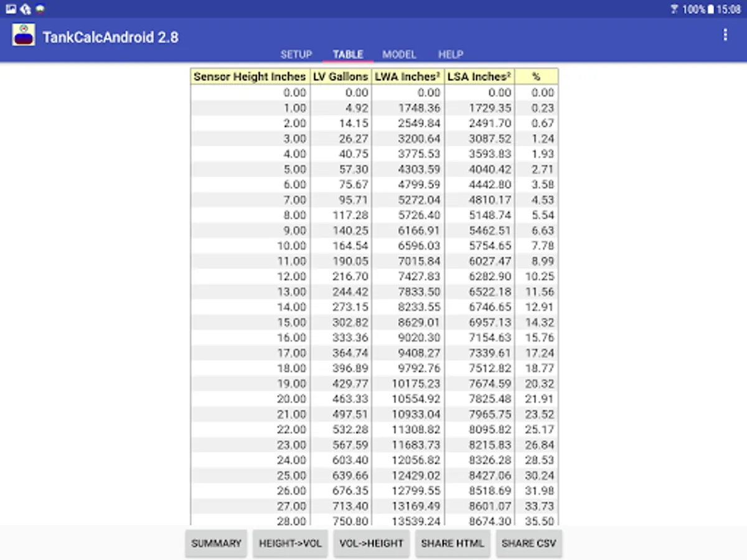The image size is (747, 560).
Task: Click the LWA value 1748.36
Action: (x=420, y=108)
